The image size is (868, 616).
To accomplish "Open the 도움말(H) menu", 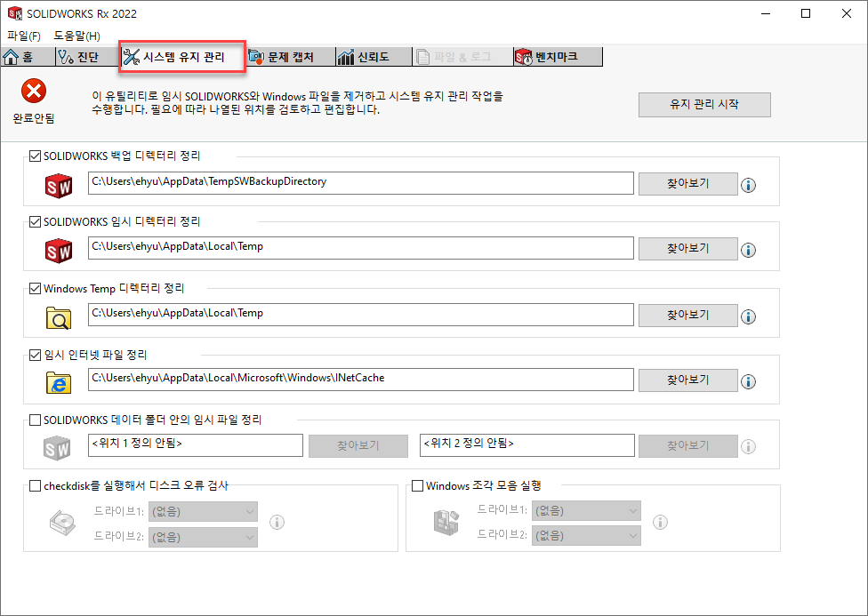I will (77, 36).
